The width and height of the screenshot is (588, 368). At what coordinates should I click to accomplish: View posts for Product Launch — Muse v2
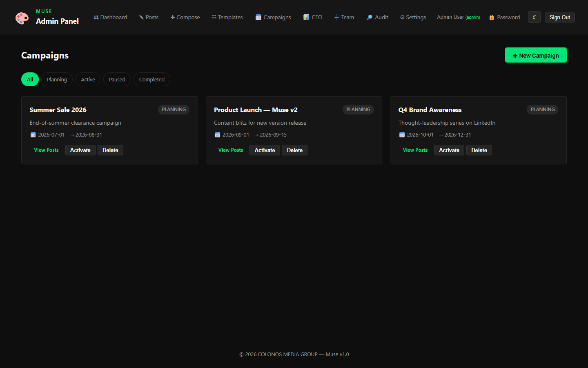click(x=231, y=150)
